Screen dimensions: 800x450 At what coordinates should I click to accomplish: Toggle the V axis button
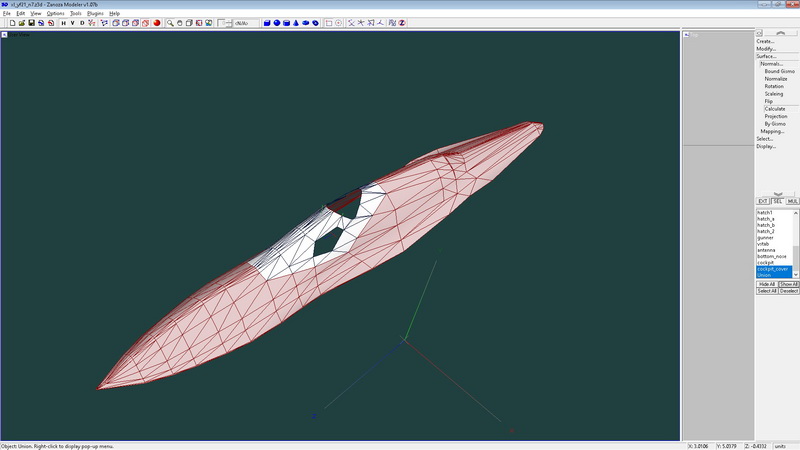73,23
